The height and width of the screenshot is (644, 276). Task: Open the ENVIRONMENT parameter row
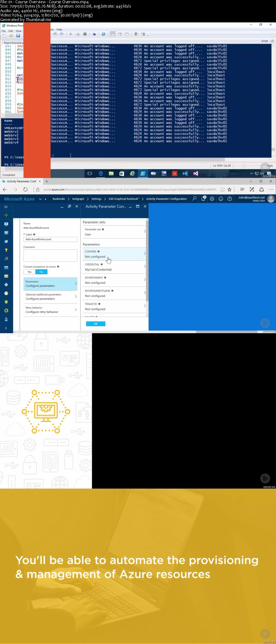tap(114, 280)
